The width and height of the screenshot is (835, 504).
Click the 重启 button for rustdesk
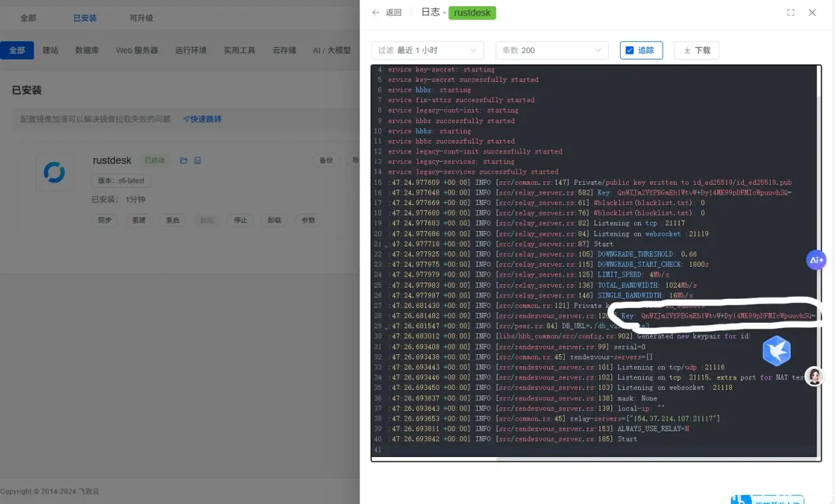point(172,220)
